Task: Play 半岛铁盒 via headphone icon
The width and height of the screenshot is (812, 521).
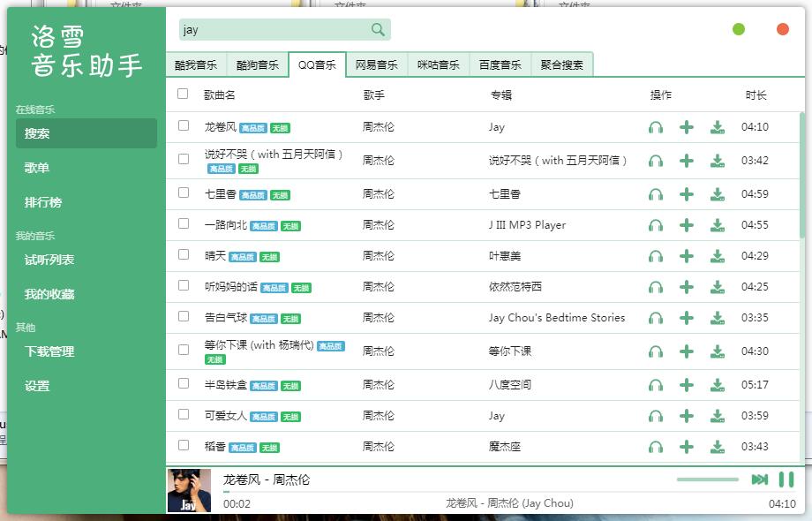Action: [x=656, y=385]
